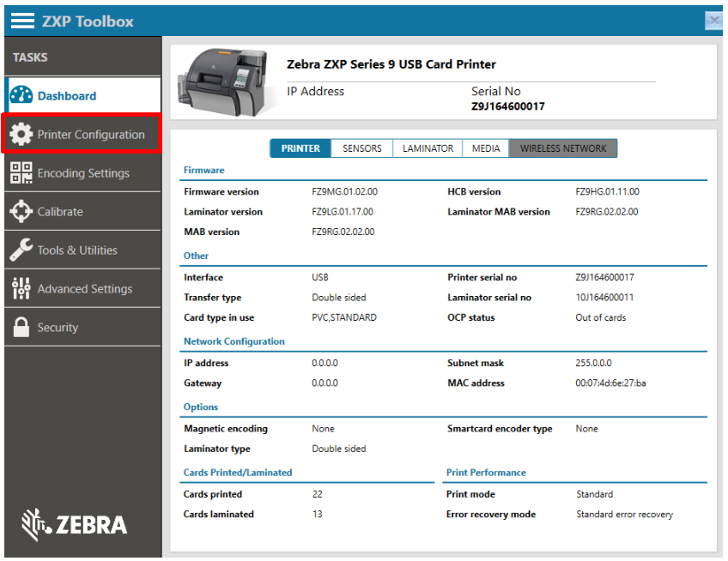Image resolution: width=728 pixels, height=561 pixels.
Task: Open the Advanced Settings task
Action: pos(85,289)
